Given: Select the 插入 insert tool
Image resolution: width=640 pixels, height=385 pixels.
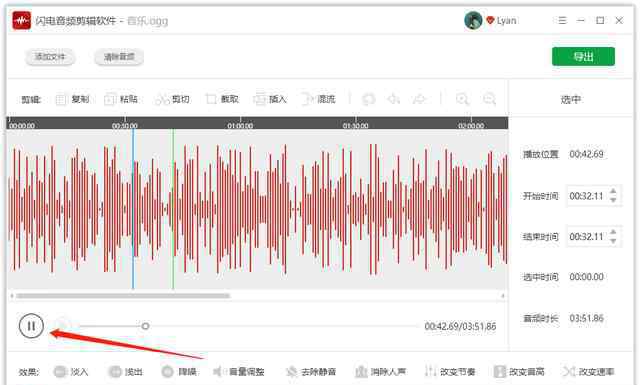Looking at the screenshot, I should click(x=270, y=99).
